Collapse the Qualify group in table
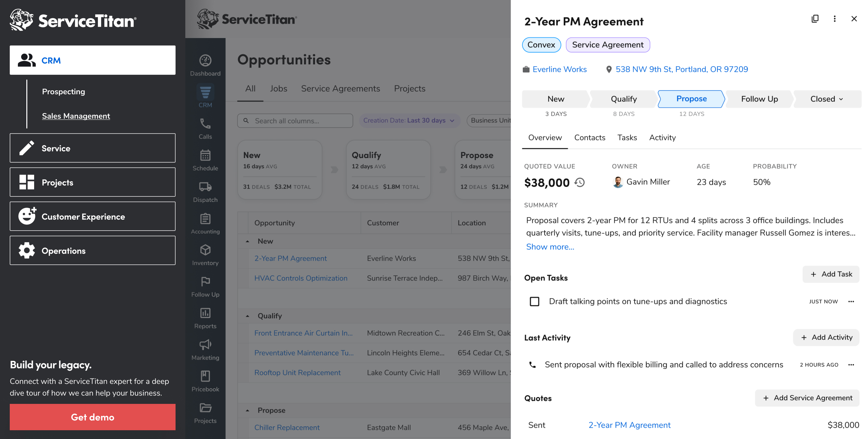868x439 pixels. click(x=248, y=316)
